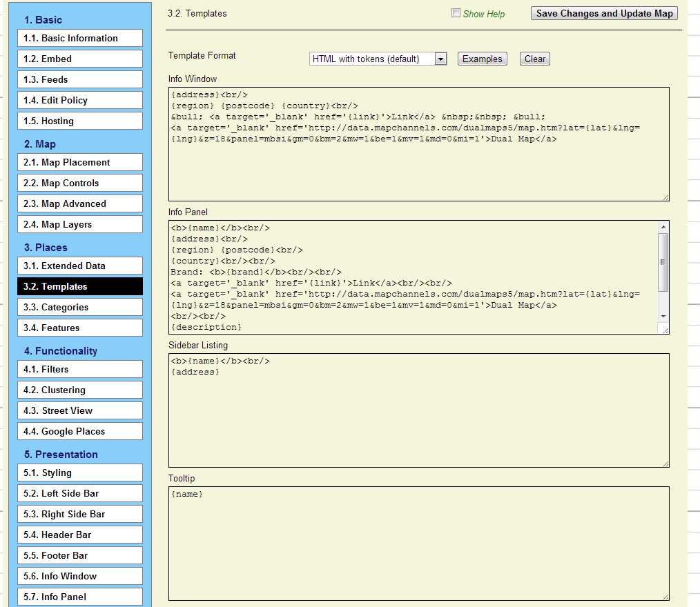Open 4.1. Filters settings

pos(80,369)
